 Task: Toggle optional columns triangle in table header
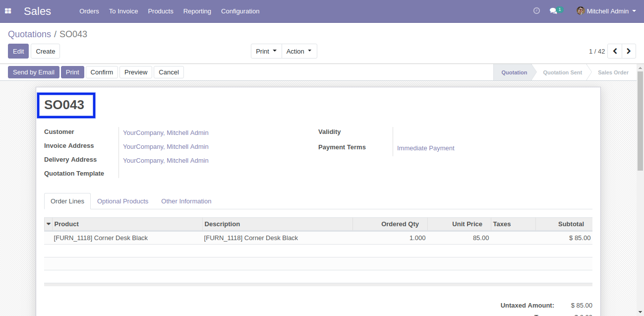49,224
